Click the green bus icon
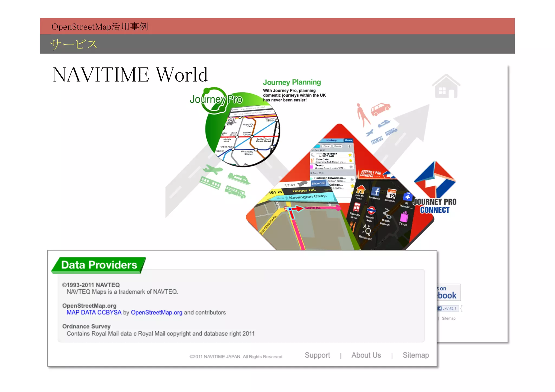The width and height of the screenshot is (555, 392). (x=235, y=192)
